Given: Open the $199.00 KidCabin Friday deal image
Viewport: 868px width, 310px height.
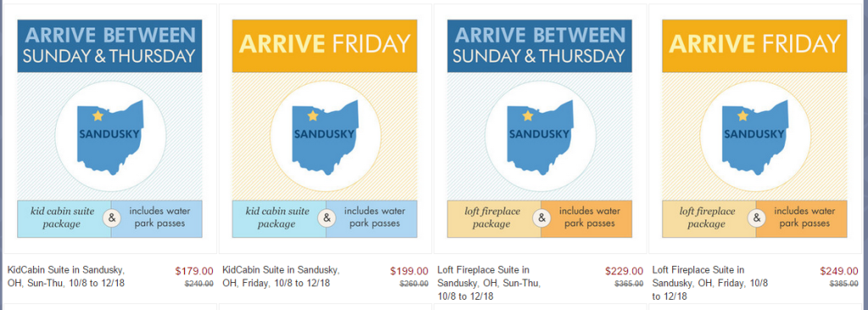Looking at the screenshot, I should [x=325, y=129].
